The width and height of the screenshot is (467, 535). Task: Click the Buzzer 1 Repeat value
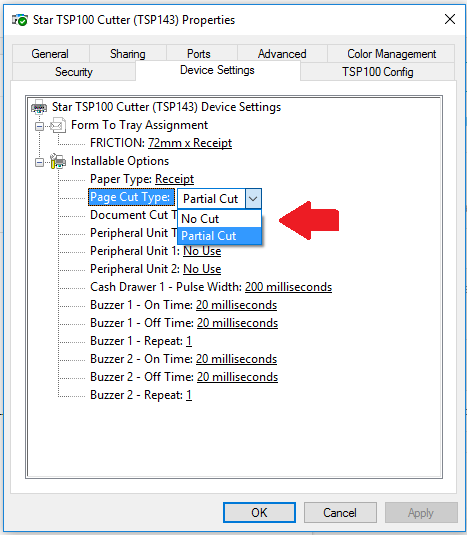(x=189, y=341)
